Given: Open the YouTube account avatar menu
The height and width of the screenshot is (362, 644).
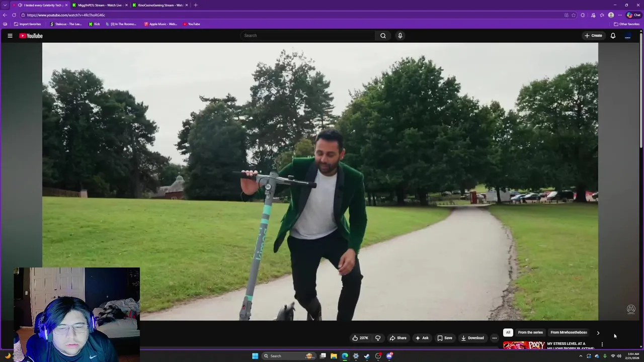Looking at the screenshot, I should pos(627,36).
